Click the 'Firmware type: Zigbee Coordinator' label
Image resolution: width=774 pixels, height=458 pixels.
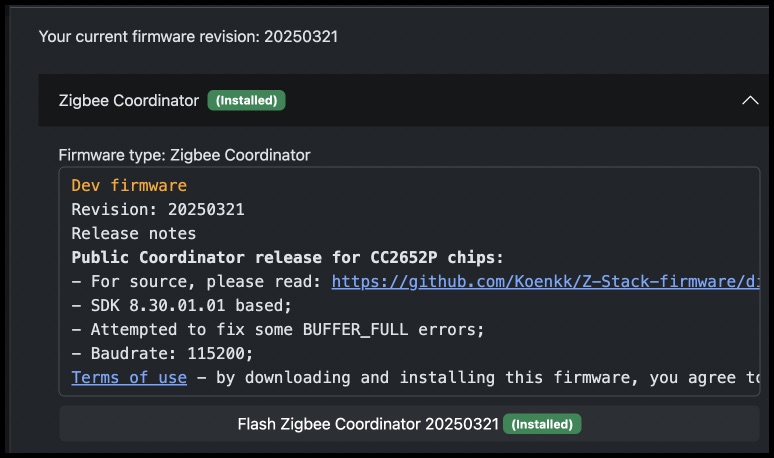pos(185,155)
